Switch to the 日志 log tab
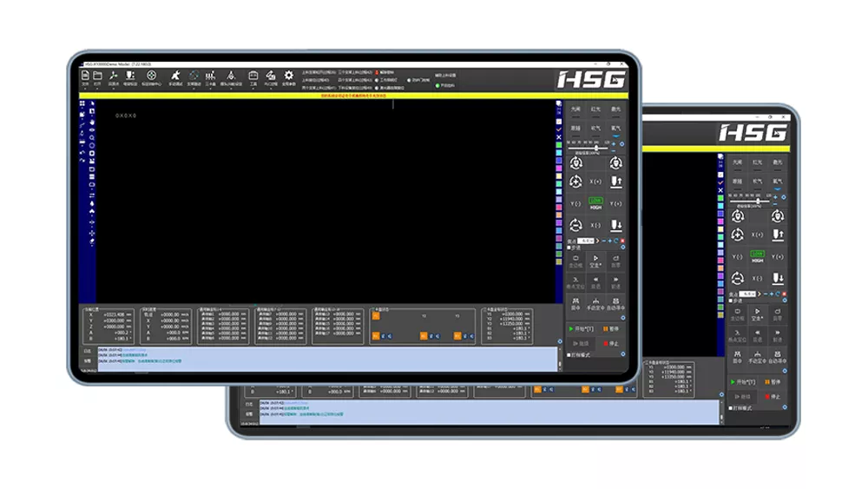The image size is (868, 489). click(88, 351)
